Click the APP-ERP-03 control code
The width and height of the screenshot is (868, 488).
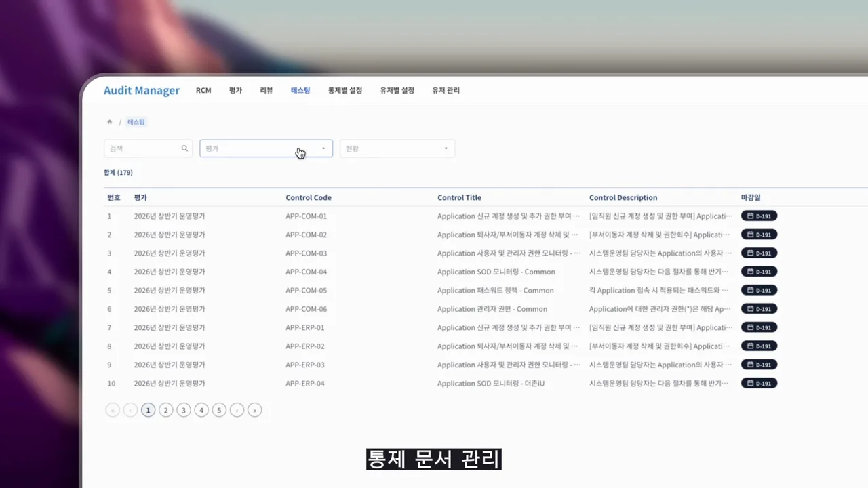[305, 365]
